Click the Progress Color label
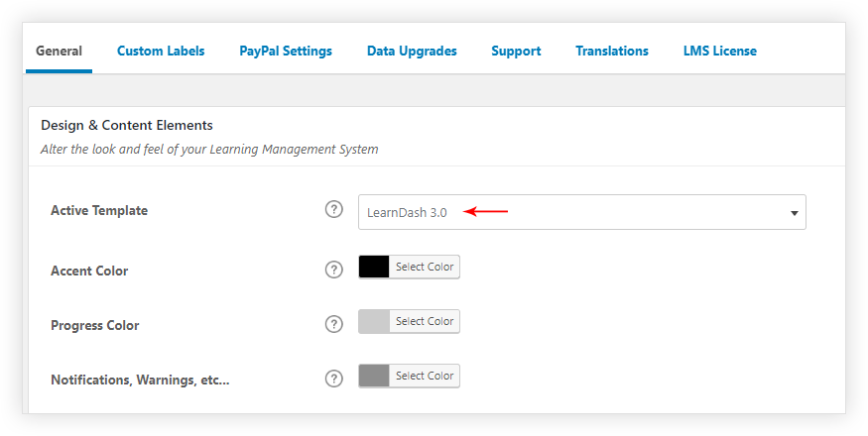 pos(94,325)
